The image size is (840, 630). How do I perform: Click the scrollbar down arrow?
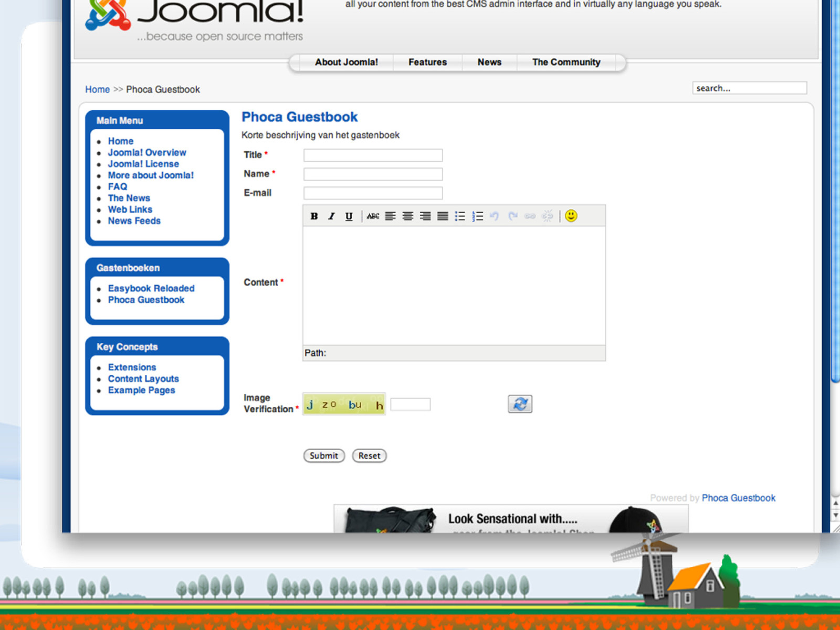tap(835, 515)
